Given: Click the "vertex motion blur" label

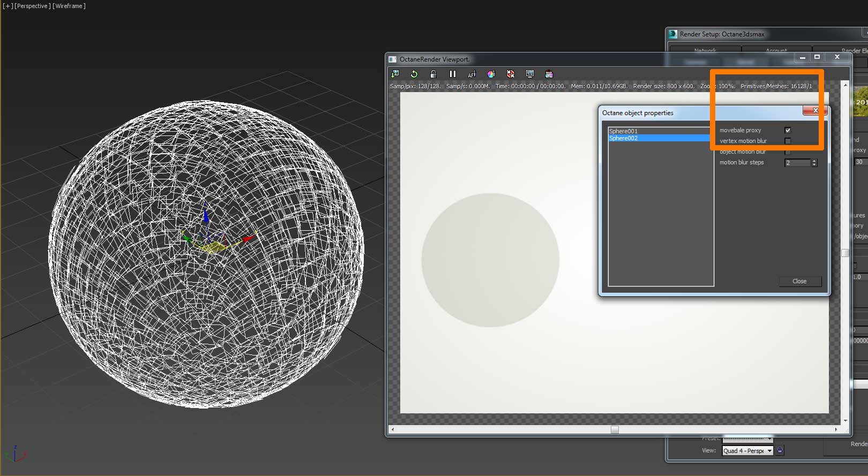Looking at the screenshot, I should pos(743,141).
